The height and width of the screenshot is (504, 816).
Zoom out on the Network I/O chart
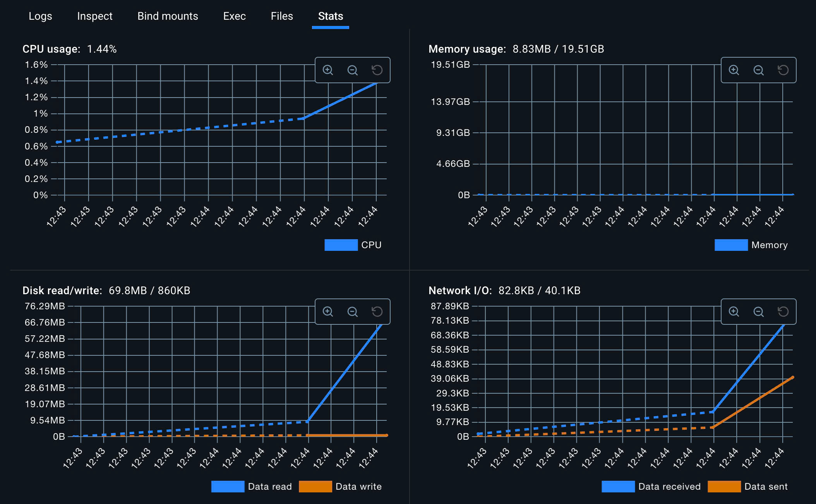tap(759, 312)
